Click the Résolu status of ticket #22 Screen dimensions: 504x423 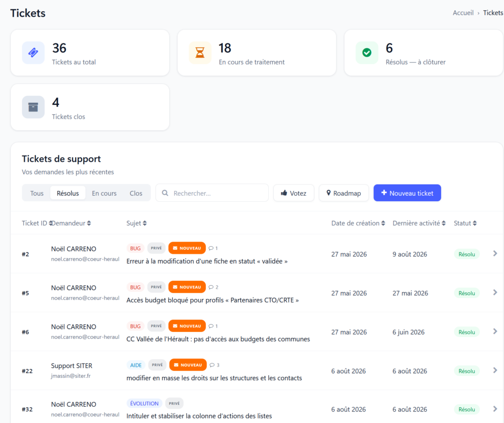tap(467, 371)
